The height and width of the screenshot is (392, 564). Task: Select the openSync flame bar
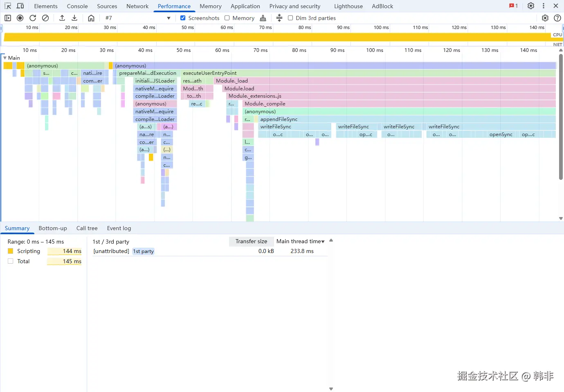coord(501,134)
